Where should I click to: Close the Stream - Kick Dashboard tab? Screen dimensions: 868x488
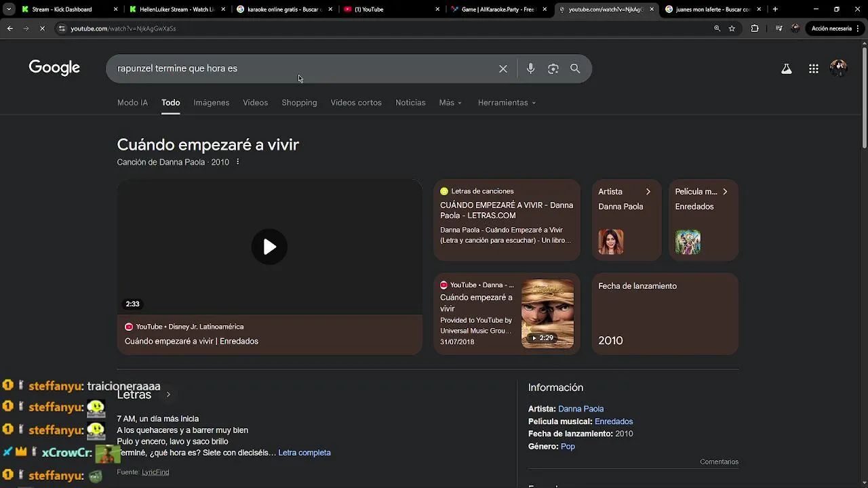[115, 9]
